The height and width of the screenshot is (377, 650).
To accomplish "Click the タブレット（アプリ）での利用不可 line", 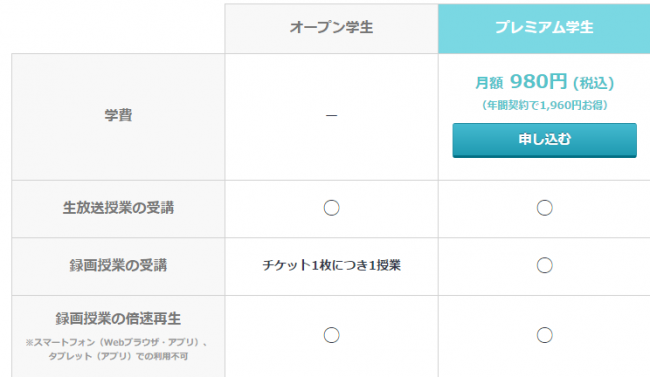I will click(118, 356).
